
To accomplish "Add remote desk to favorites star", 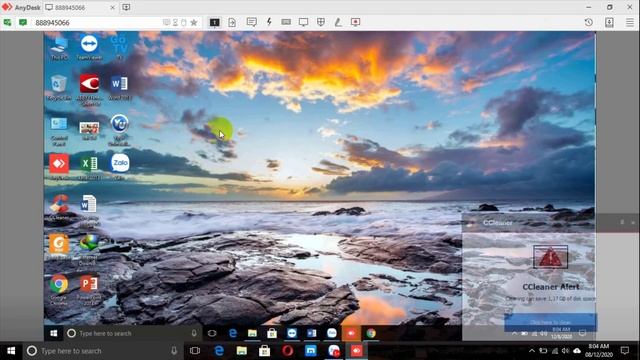I will (x=194, y=22).
